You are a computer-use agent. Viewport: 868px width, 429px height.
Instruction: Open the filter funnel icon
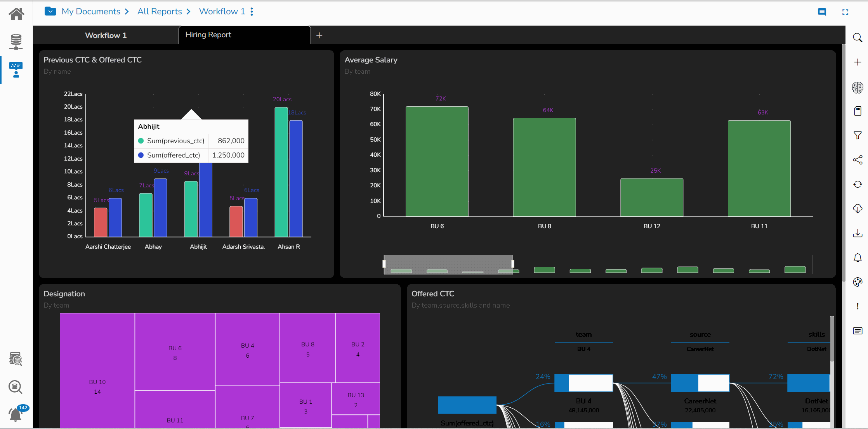coord(858,135)
